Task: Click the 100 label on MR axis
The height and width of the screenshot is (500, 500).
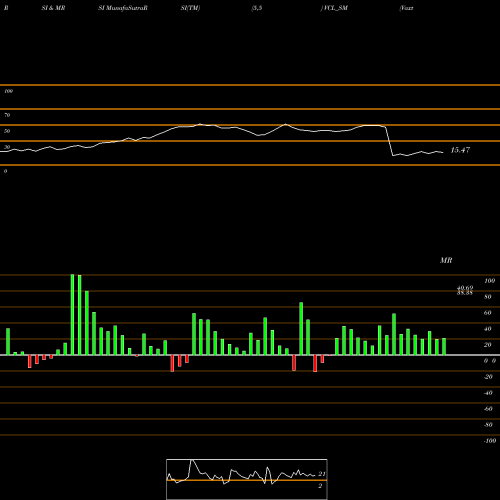Action: (489, 281)
